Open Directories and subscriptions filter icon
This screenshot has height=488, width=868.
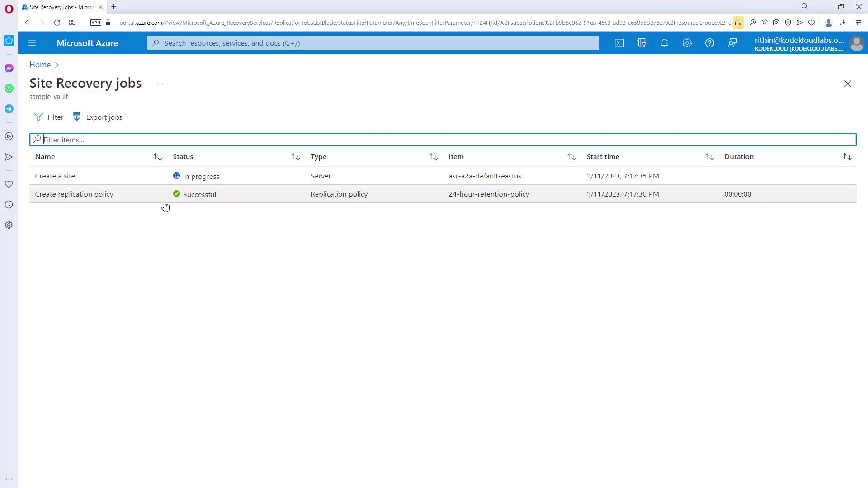point(642,43)
